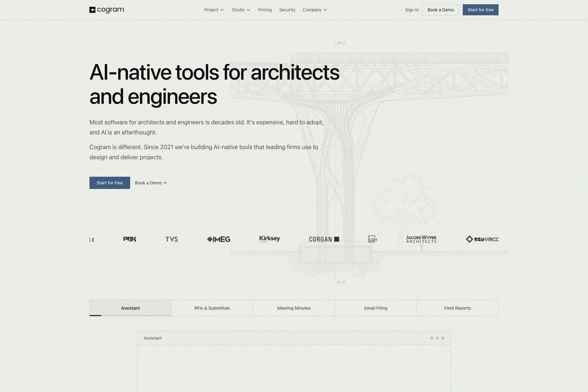Switch to RFIs & Submittals tab
Image resolution: width=588 pixels, height=392 pixels.
pyautogui.click(x=212, y=308)
